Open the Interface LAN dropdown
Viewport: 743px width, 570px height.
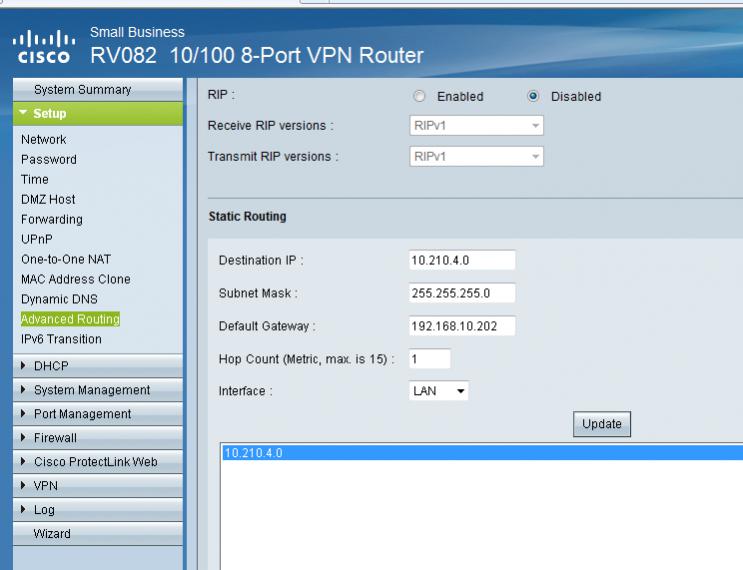coord(439,391)
